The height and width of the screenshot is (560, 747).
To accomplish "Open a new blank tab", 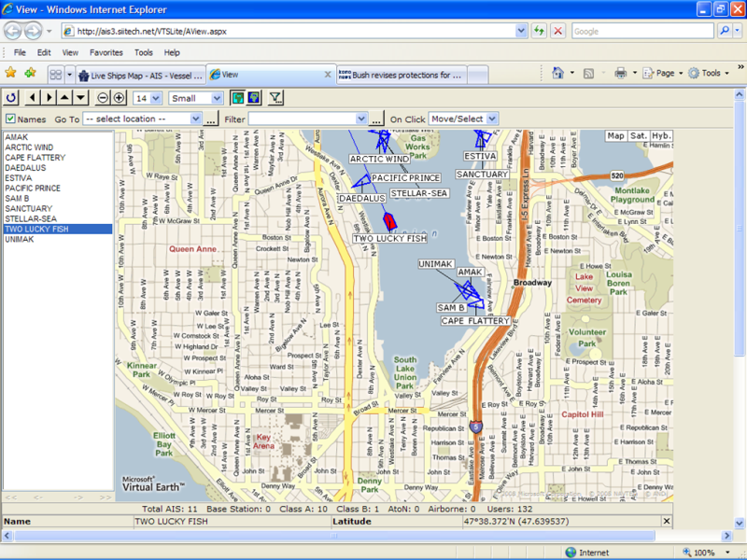I will (478, 76).
